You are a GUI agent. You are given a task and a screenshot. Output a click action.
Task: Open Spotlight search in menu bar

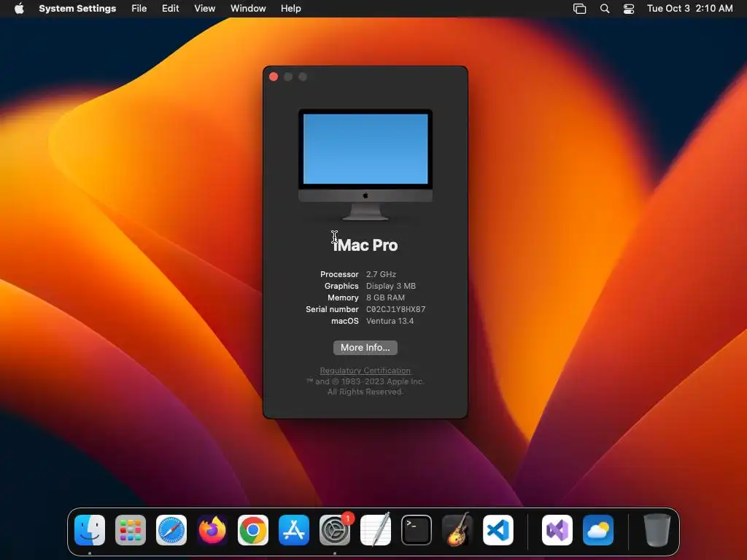click(605, 9)
